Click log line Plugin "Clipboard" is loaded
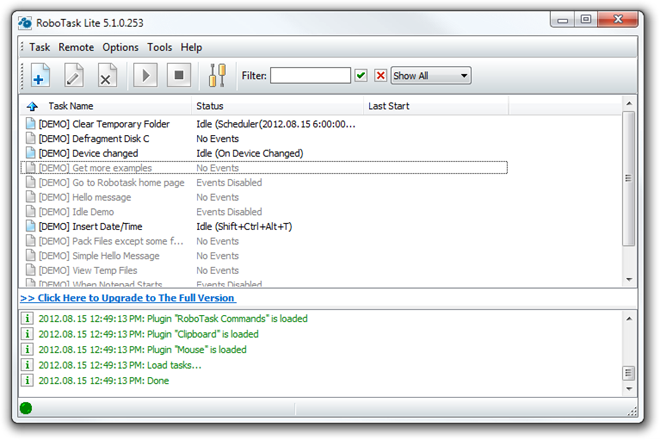This screenshot has height=440, width=660. (x=149, y=334)
